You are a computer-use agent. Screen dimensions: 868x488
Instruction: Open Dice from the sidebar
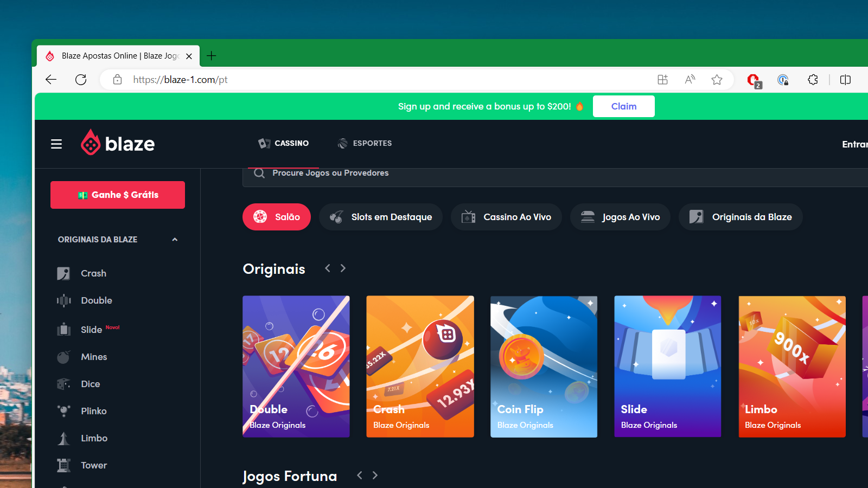click(90, 384)
